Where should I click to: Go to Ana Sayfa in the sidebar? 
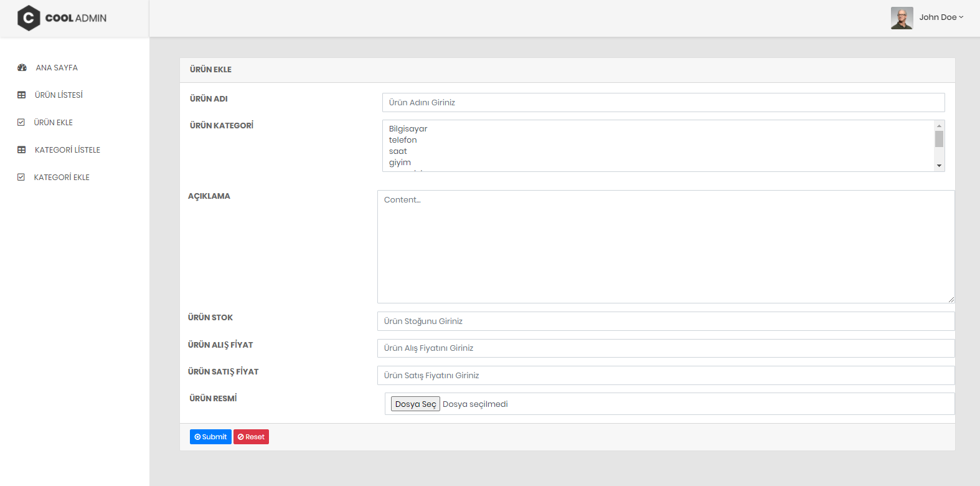(x=57, y=68)
